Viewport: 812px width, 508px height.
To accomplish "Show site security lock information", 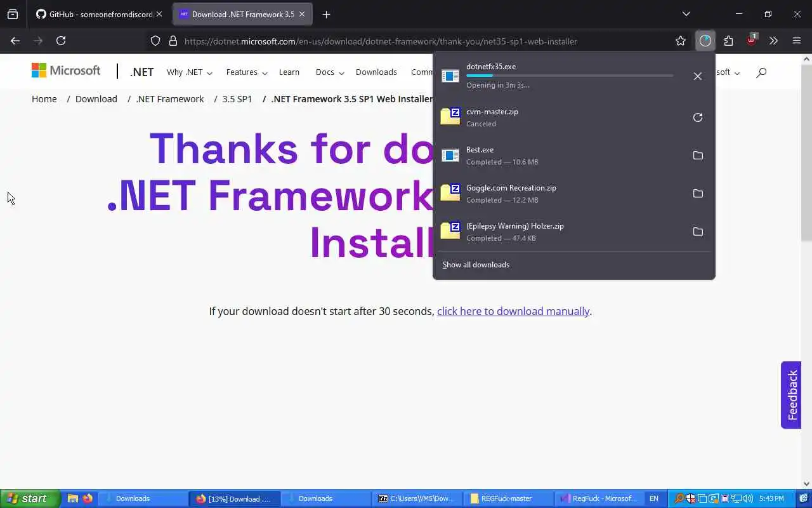I will (173, 41).
